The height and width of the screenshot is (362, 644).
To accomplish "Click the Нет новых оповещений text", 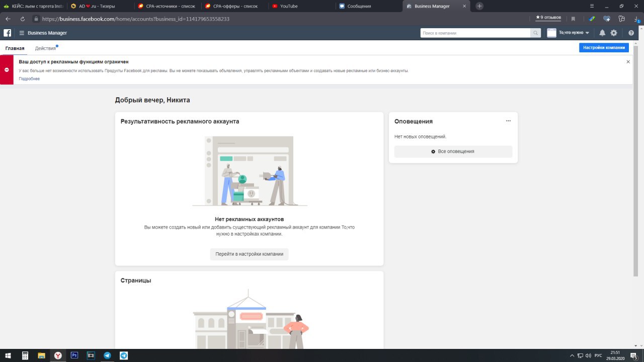I will pyautogui.click(x=420, y=136).
